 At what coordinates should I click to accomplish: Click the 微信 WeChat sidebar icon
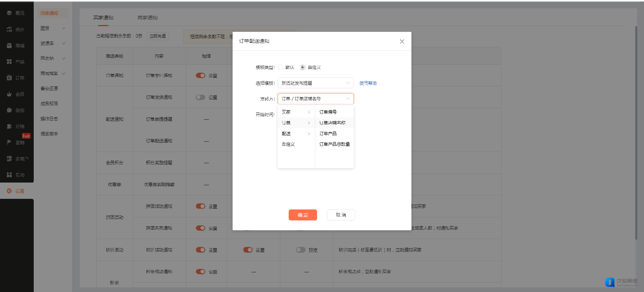(9, 110)
